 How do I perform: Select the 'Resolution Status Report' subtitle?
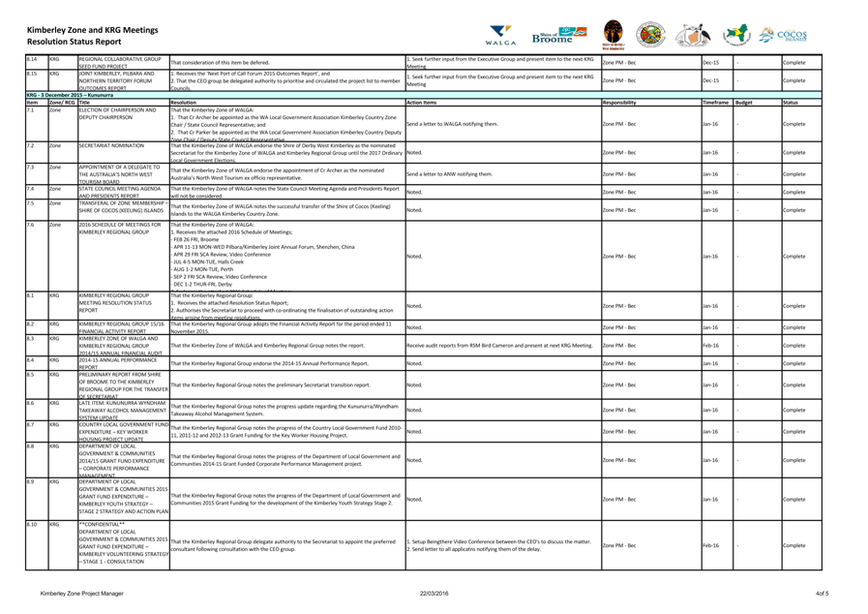[x=74, y=42]
